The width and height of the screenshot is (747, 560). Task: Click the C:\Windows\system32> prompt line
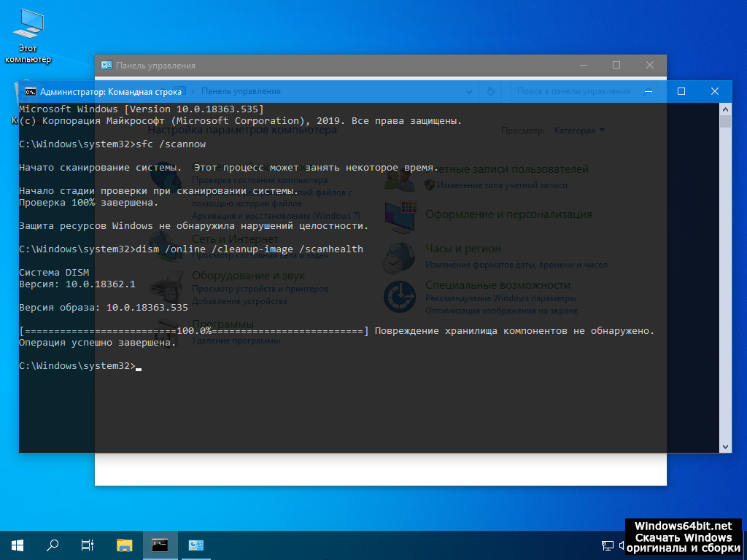pos(77,366)
